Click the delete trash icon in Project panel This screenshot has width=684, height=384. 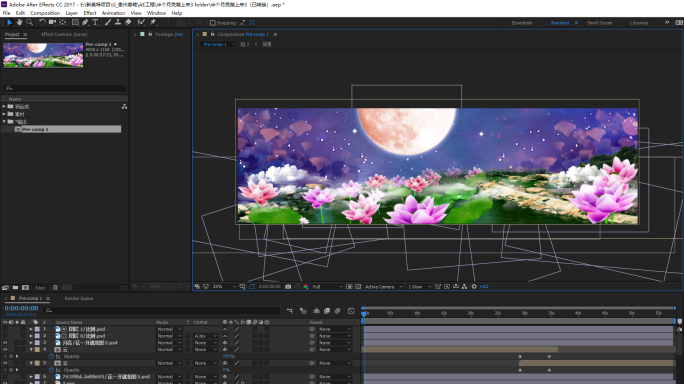pos(55,288)
